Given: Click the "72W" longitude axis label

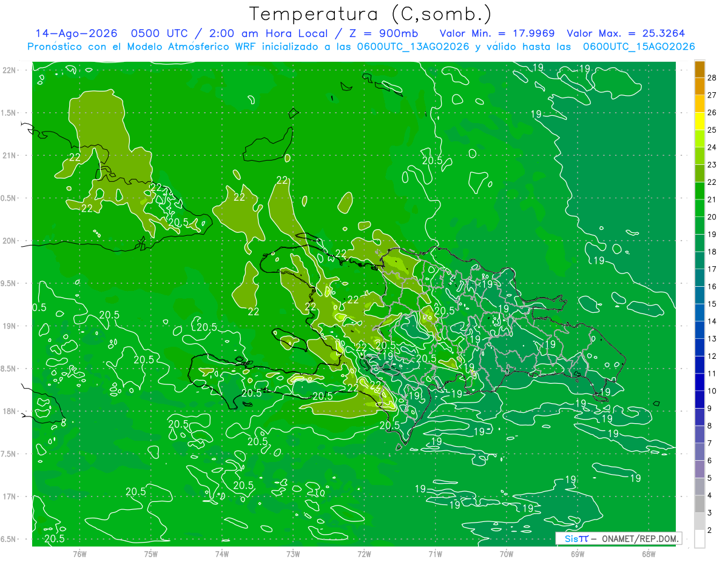Looking at the screenshot, I should (364, 554).
